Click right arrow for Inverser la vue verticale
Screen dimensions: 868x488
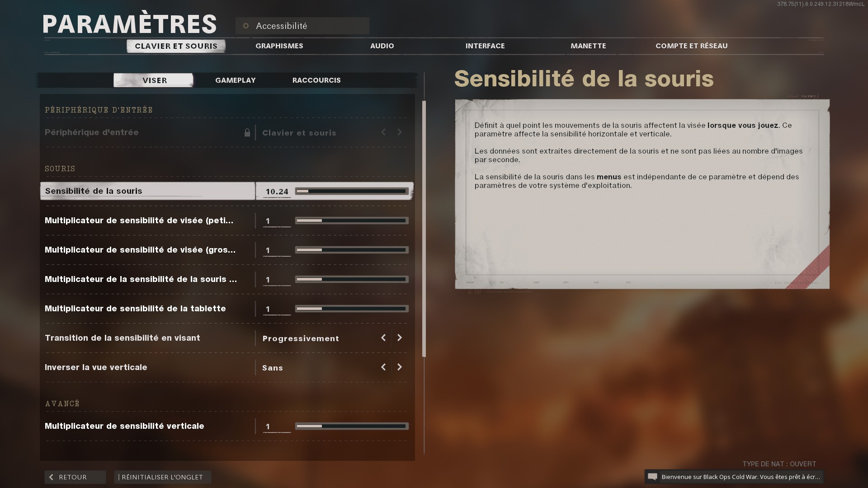tap(400, 367)
